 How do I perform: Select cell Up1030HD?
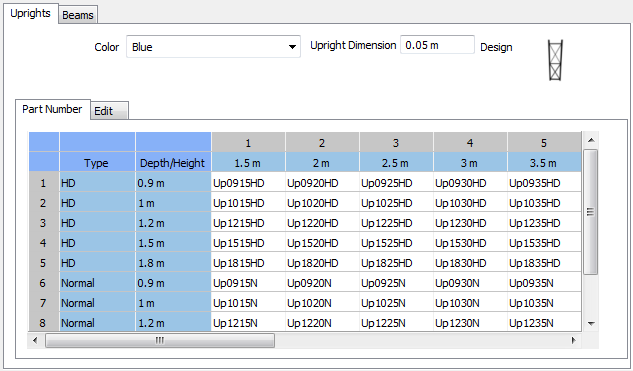(470, 202)
